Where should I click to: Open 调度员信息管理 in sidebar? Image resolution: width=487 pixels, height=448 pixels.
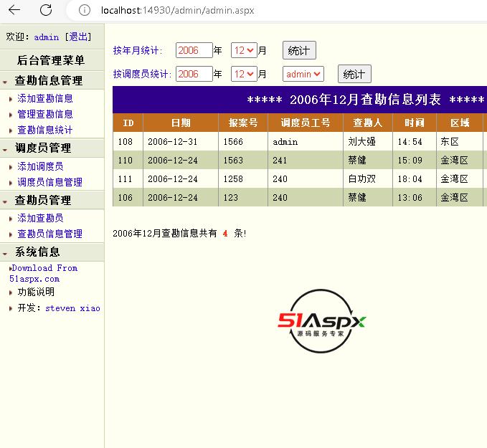pos(49,183)
